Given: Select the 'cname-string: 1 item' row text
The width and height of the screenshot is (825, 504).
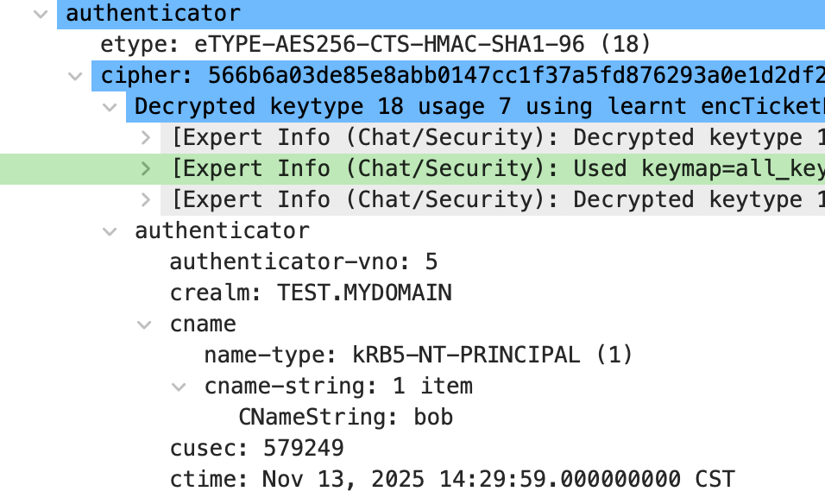Looking at the screenshot, I should [338, 387].
